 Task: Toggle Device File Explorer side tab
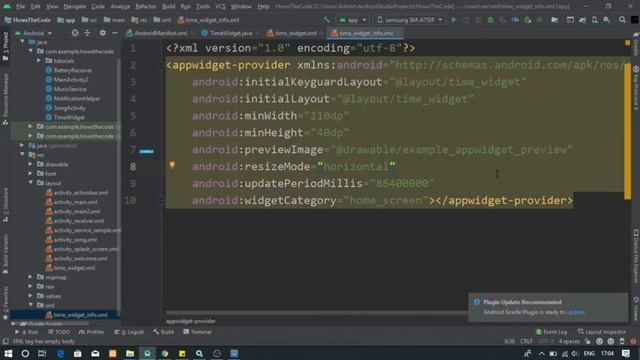pos(636,256)
